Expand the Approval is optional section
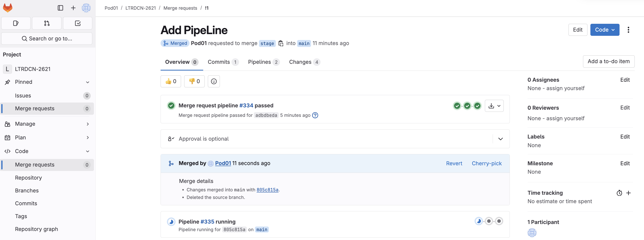This screenshot has height=240, width=644. coord(500,139)
